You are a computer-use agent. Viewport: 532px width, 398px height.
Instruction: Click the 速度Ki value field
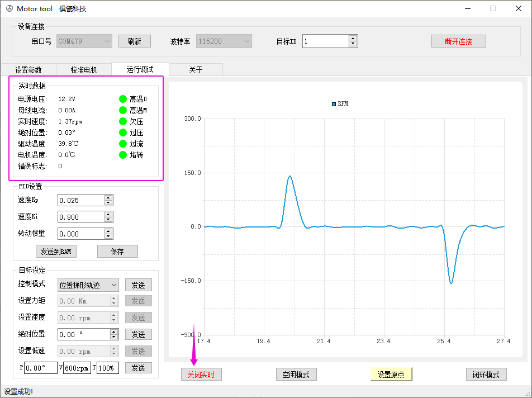pyautogui.click(x=81, y=217)
